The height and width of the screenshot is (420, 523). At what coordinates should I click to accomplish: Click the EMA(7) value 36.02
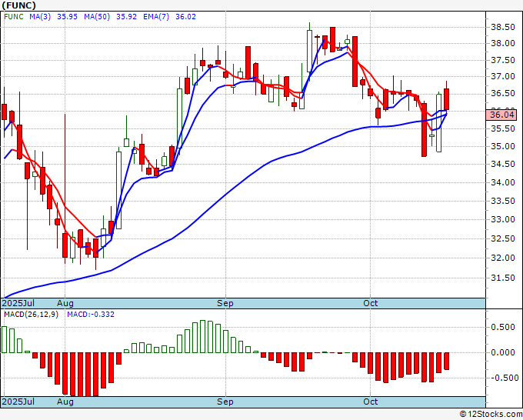pyautogui.click(x=186, y=17)
